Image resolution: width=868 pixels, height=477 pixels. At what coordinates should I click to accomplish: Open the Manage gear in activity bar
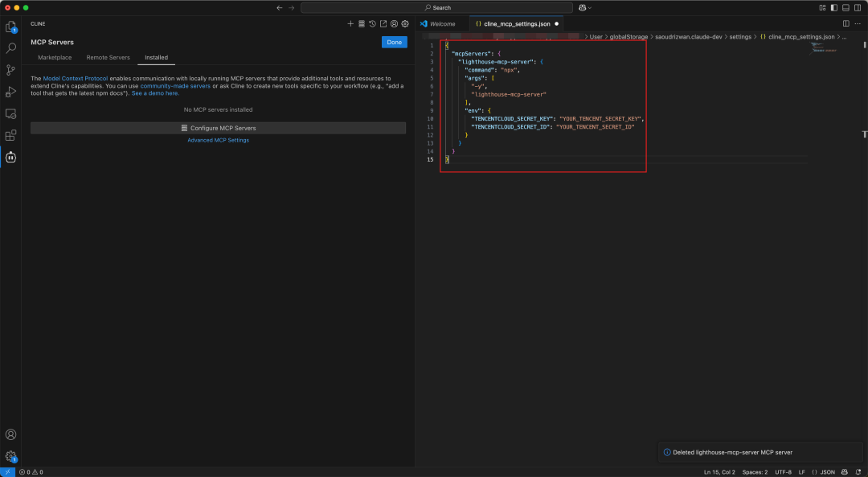pos(10,456)
